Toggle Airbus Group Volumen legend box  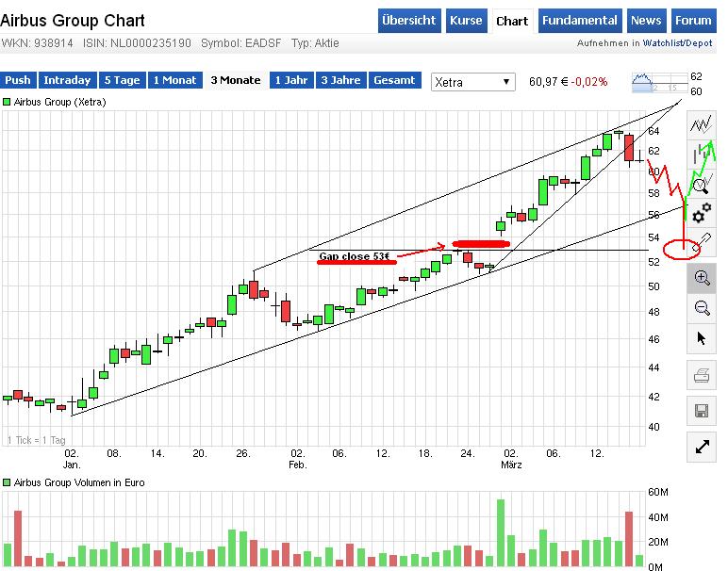7,481
